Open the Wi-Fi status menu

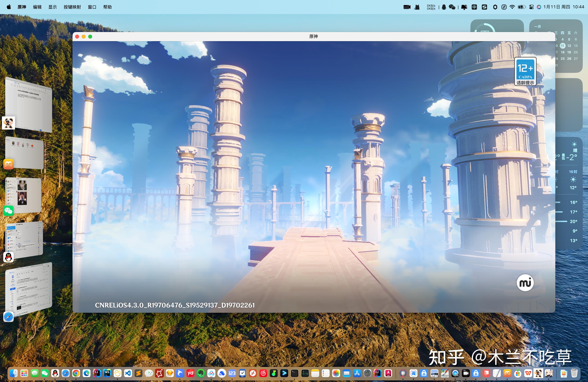pyautogui.click(x=512, y=7)
